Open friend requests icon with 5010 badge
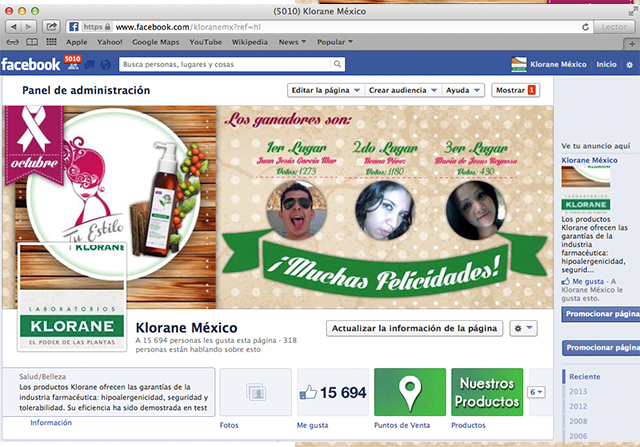The width and height of the screenshot is (640, 447). tap(73, 65)
